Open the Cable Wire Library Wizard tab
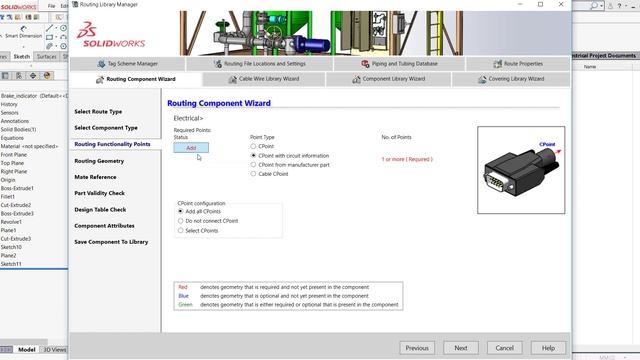The image size is (640, 360). click(x=264, y=79)
